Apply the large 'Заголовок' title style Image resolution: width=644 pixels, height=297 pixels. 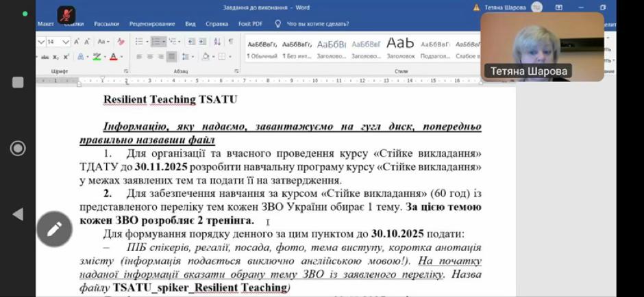(x=401, y=49)
